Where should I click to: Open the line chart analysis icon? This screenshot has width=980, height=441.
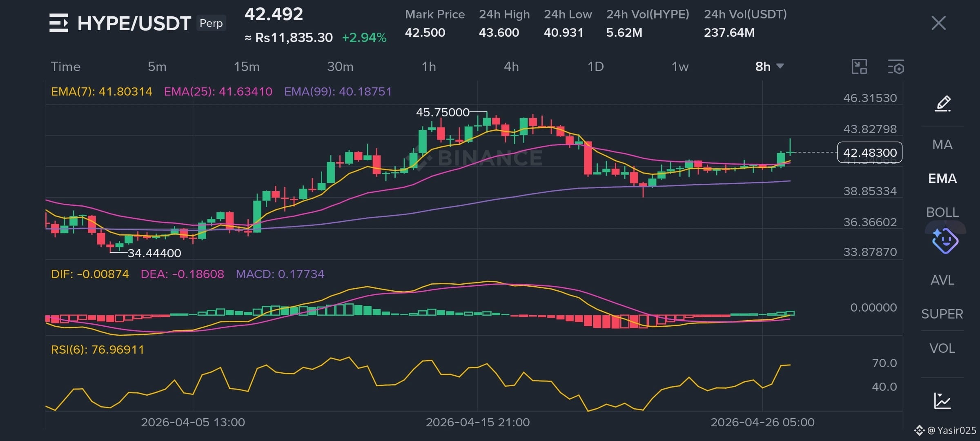pos(942,401)
